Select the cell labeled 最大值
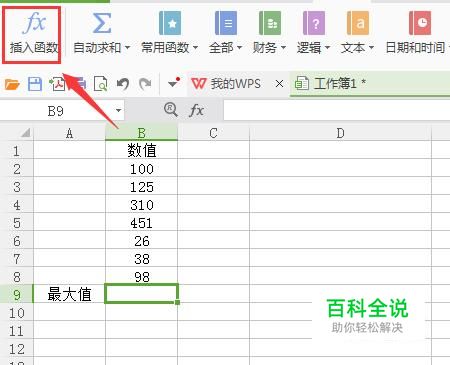 (x=69, y=295)
